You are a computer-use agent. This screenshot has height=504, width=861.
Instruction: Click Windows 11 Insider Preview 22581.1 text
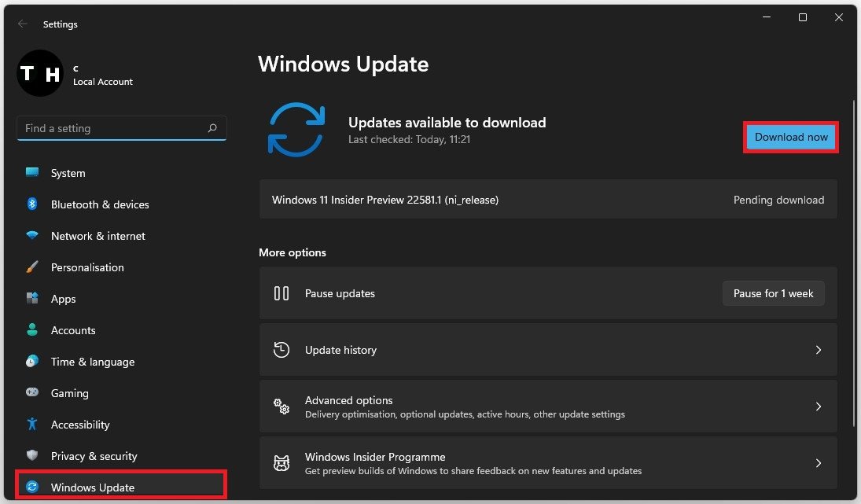(385, 200)
